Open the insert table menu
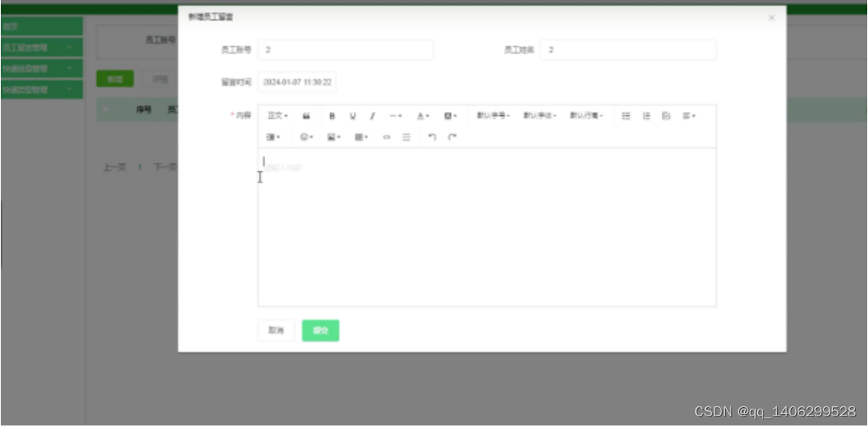Screen dimensions: 868x427 (361, 137)
